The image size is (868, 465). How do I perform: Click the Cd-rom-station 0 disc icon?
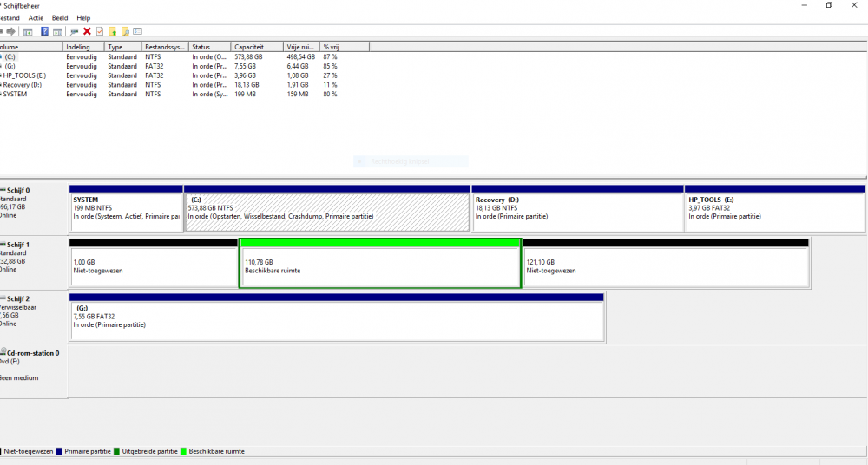pyautogui.click(x=3, y=353)
